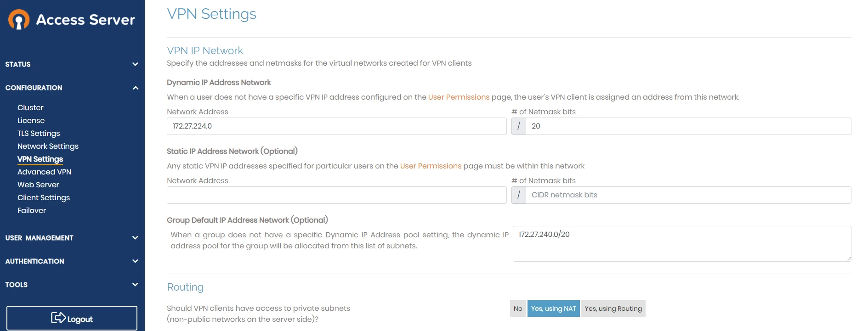Open the Client Settings page

pyautogui.click(x=43, y=197)
